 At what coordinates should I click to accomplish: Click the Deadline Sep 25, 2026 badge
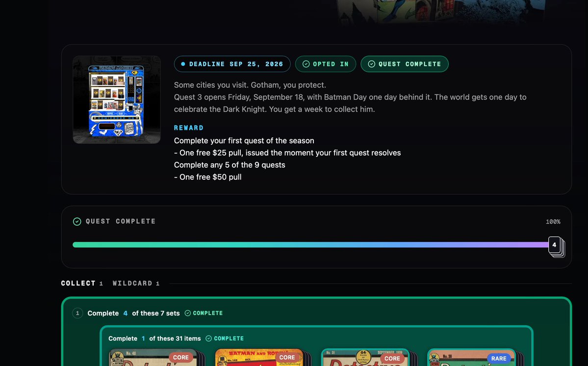(232, 64)
